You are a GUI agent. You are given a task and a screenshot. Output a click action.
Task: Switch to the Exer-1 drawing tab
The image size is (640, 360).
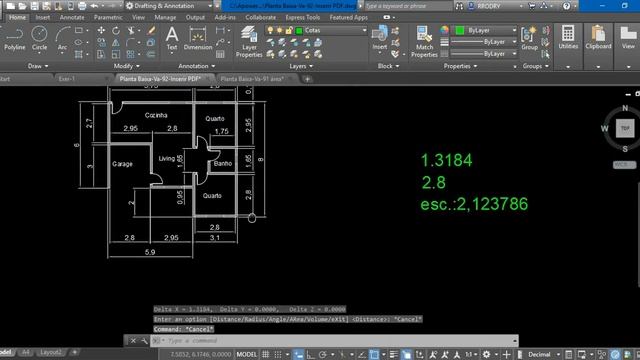tap(67, 79)
